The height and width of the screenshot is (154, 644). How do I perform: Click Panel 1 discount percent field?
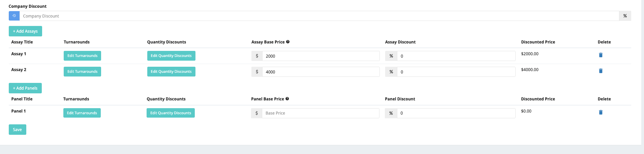pyautogui.click(x=456, y=113)
